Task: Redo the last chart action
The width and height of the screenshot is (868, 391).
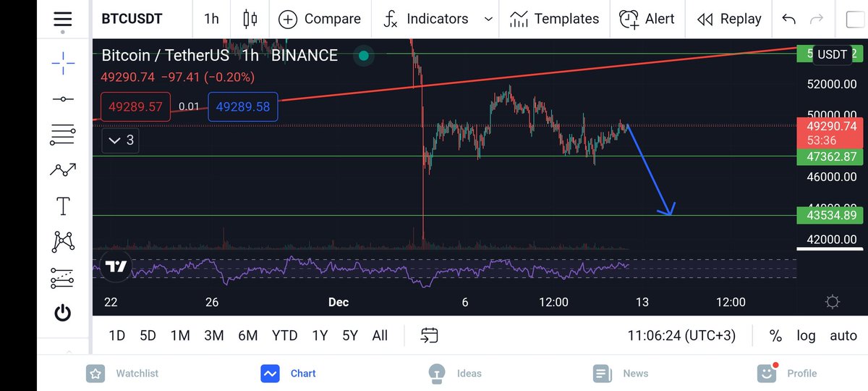Action: tap(817, 20)
